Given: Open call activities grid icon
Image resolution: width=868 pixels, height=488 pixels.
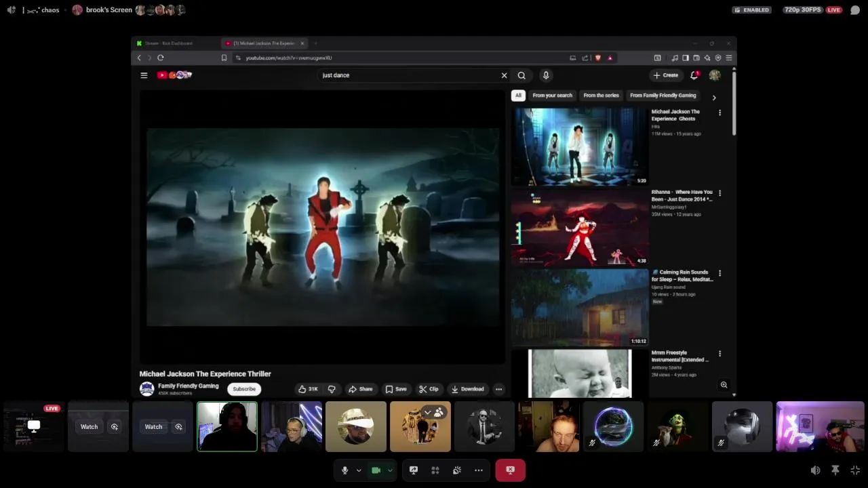Looking at the screenshot, I should (435, 470).
